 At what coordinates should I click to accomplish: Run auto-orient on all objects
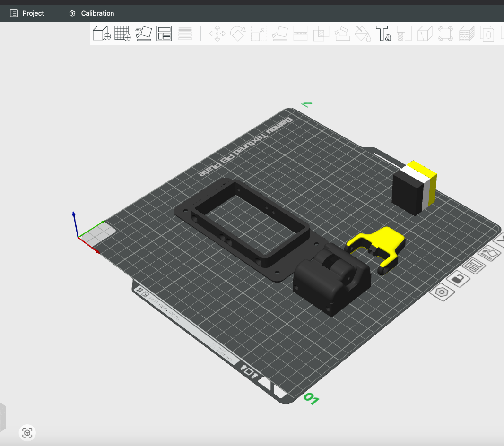(143, 34)
